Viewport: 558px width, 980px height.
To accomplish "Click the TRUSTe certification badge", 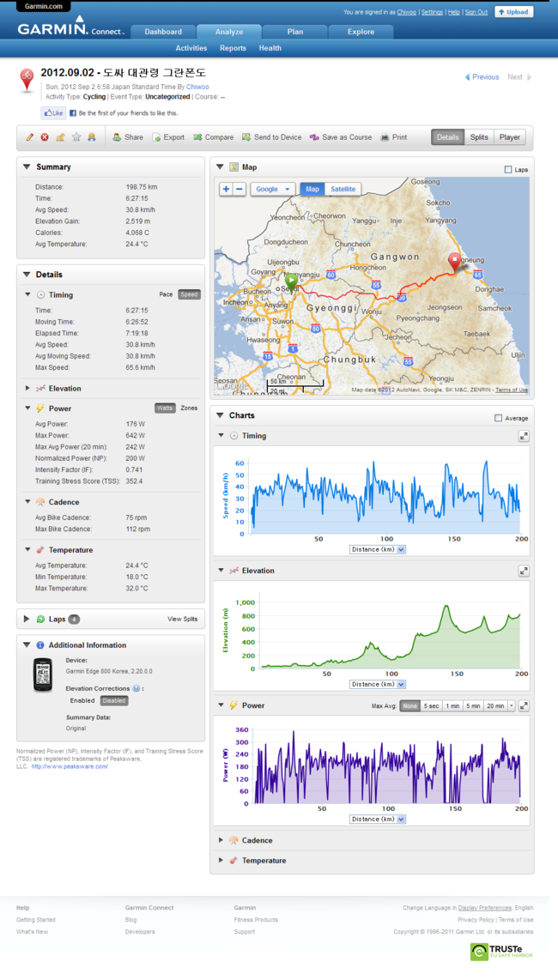I will point(501,951).
